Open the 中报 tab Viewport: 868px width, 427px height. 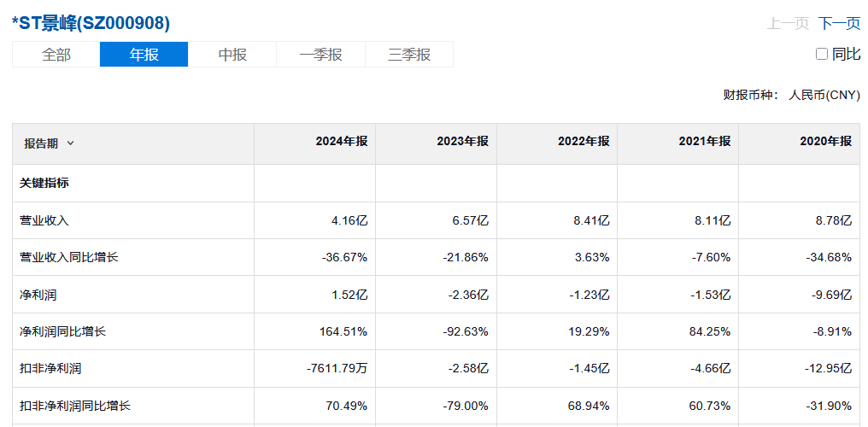[x=232, y=55]
